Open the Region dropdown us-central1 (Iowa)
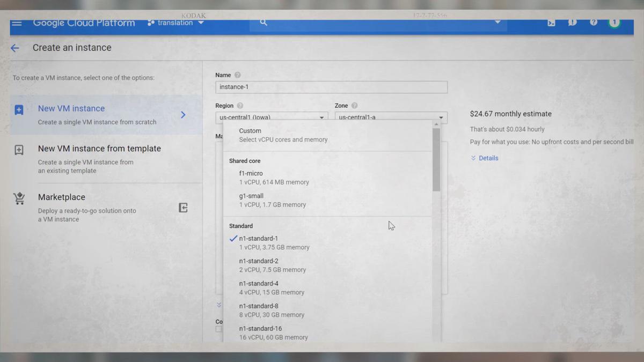Image resolution: width=644 pixels, height=362 pixels. point(272,117)
